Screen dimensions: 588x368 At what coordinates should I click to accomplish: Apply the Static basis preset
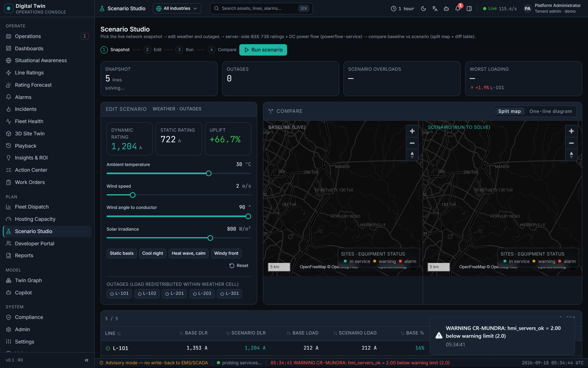coord(121,253)
